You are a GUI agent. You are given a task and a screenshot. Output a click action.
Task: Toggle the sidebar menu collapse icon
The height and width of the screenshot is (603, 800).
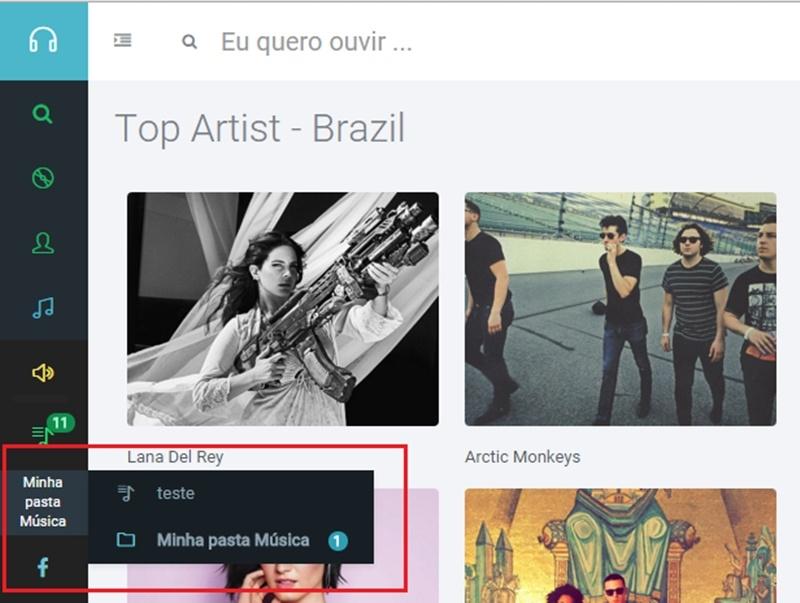(x=122, y=40)
